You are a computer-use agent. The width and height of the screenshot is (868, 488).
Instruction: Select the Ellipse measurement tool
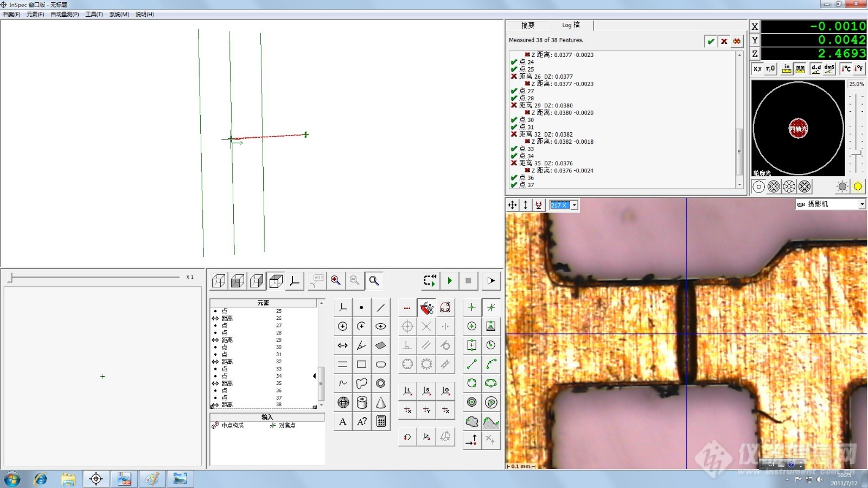tap(381, 326)
